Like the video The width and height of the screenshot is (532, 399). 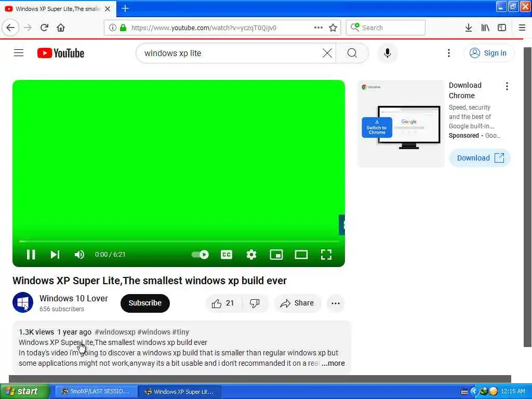point(223,303)
